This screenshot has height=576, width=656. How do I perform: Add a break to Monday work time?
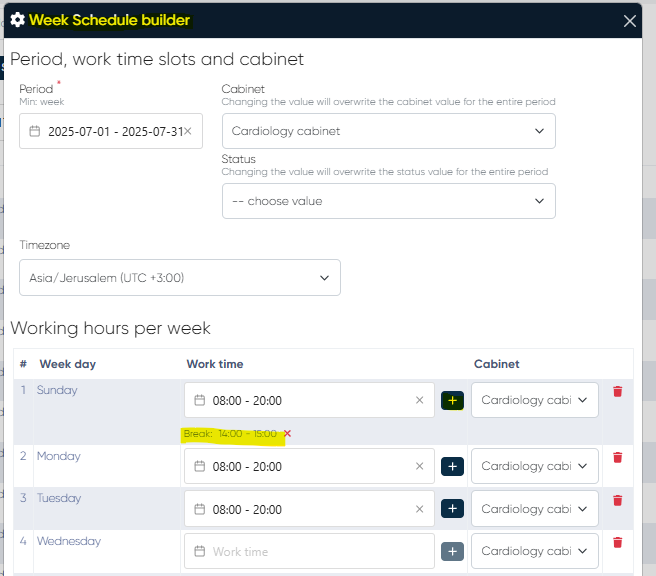tap(452, 467)
